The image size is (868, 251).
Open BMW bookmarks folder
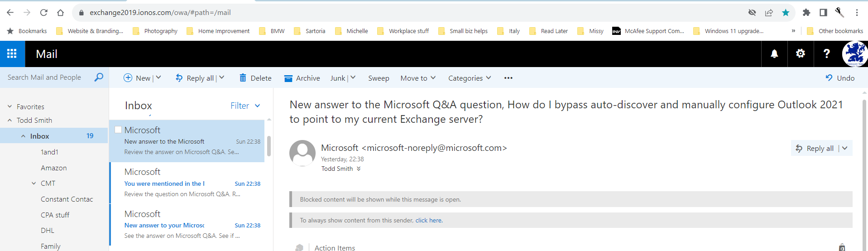pos(272,31)
